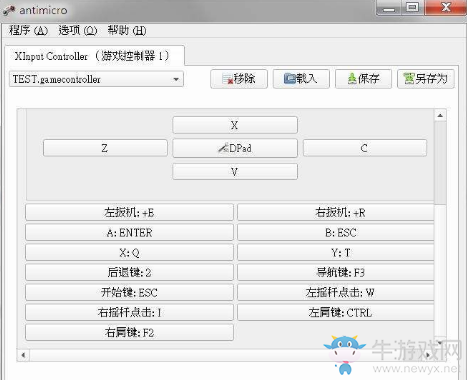Screen dimensions: 467x380
Task: Click the 保存 save button
Action: pyautogui.click(x=363, y=79)
